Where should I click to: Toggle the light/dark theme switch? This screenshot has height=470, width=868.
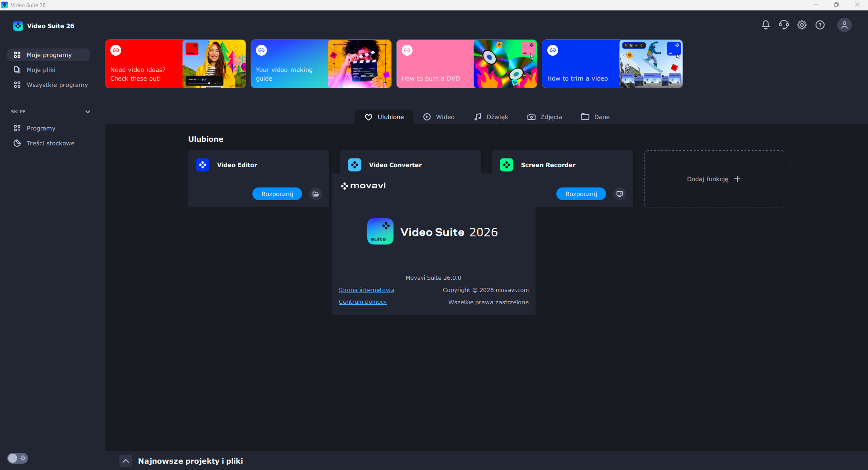coord(18,458)
